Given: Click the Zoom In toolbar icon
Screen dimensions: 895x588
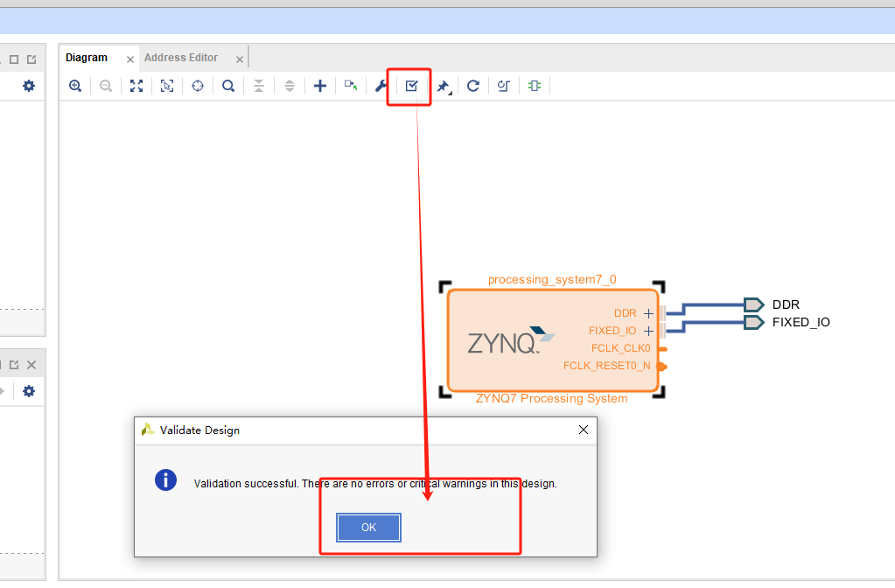Looking at the screenshot, I should [74, 86].
